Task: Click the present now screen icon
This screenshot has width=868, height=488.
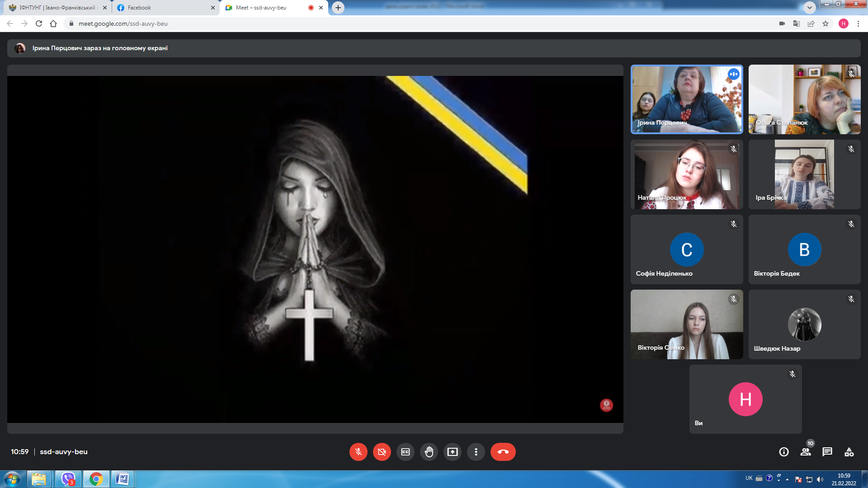Action: [x=453, y=452]
